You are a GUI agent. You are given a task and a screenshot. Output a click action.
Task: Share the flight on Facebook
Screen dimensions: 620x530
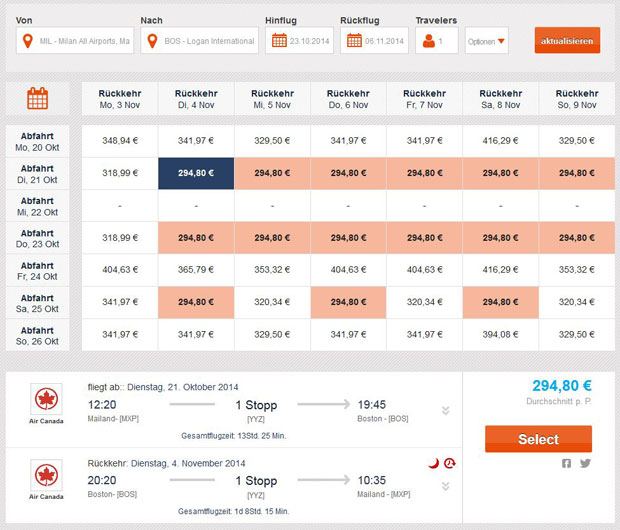pos(566,463)
